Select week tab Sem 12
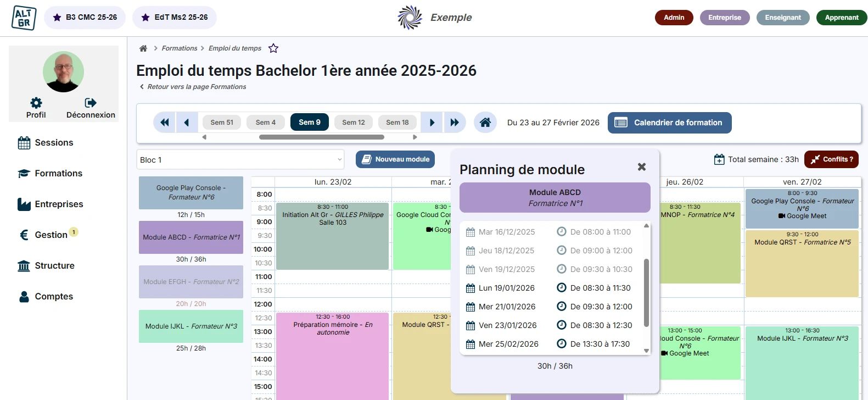The width and height of the screenshot is (868, 400). coord(354,123)
